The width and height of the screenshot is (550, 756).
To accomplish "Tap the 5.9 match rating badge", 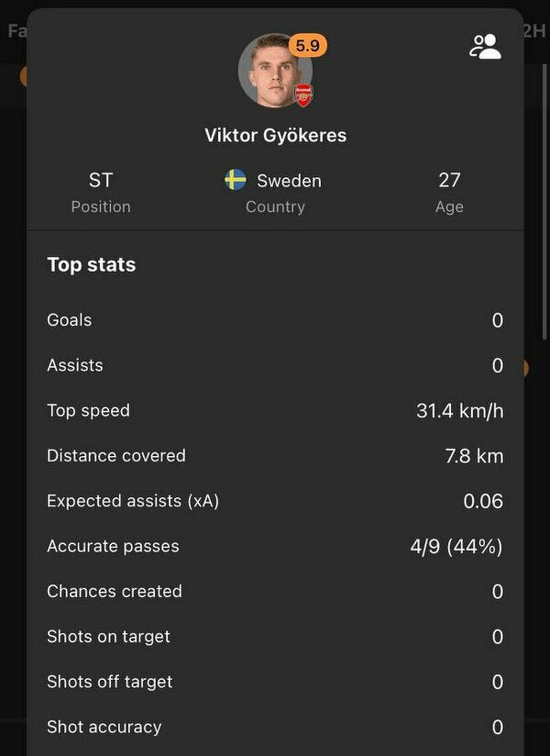I will (308, 46).
